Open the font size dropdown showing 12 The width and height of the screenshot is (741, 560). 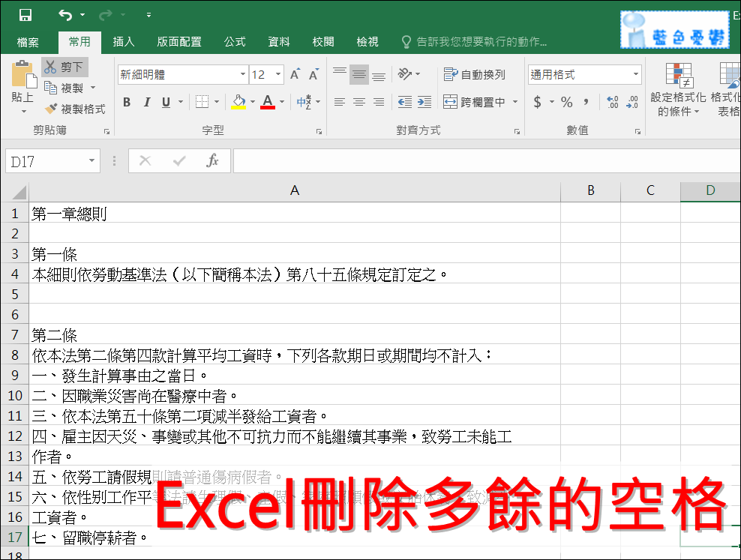[278, 75]
